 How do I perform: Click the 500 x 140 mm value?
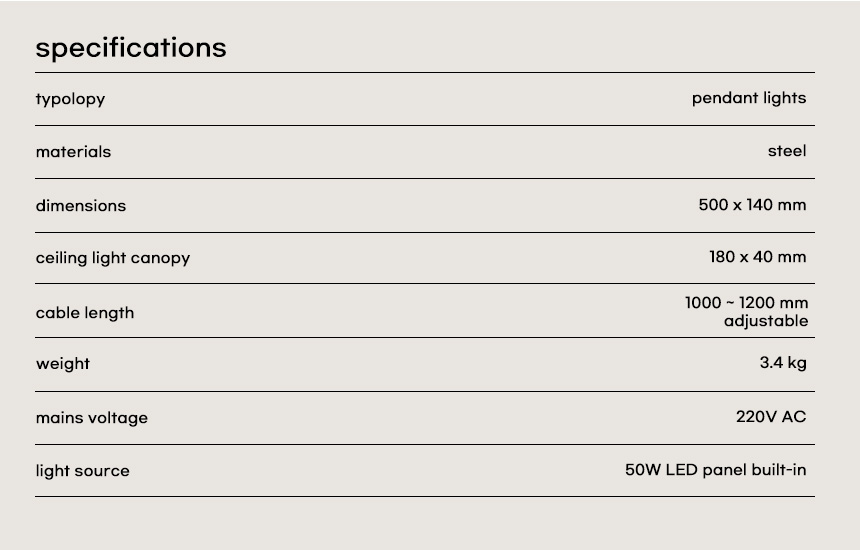click(x=752, y=205)
